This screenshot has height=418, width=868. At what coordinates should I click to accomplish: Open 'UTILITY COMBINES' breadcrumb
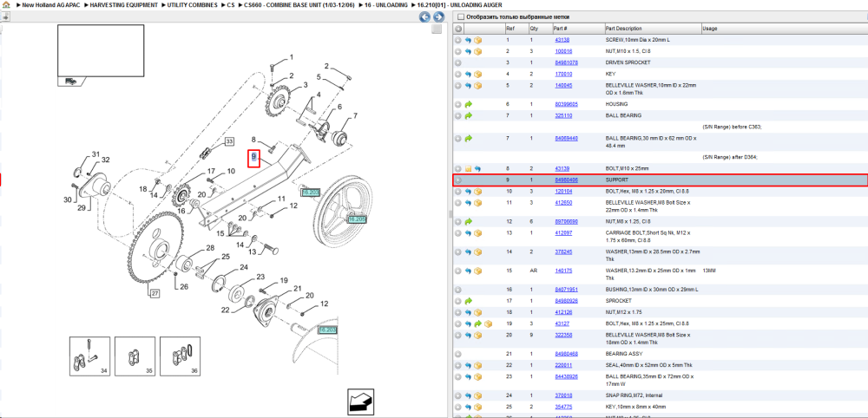click(193, 4)
